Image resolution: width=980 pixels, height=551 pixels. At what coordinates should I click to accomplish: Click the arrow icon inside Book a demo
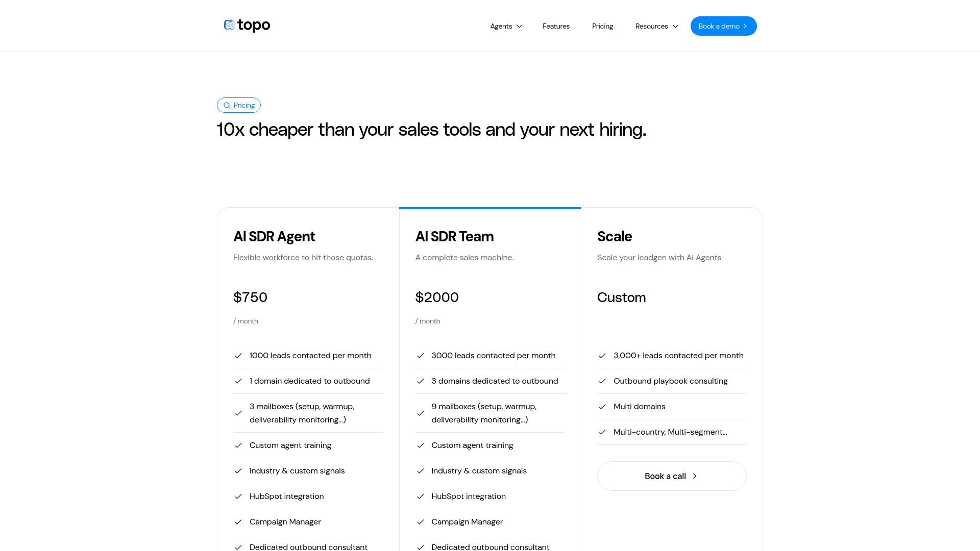point(745,26)
